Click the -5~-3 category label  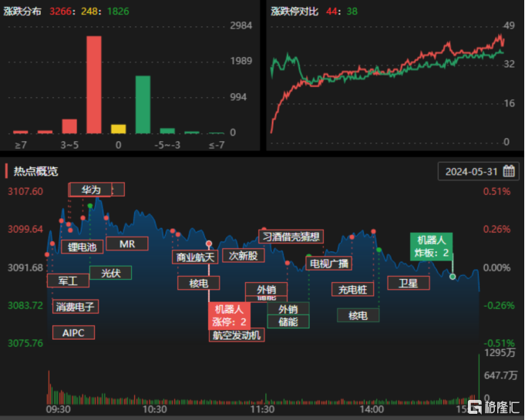[167, 145]
